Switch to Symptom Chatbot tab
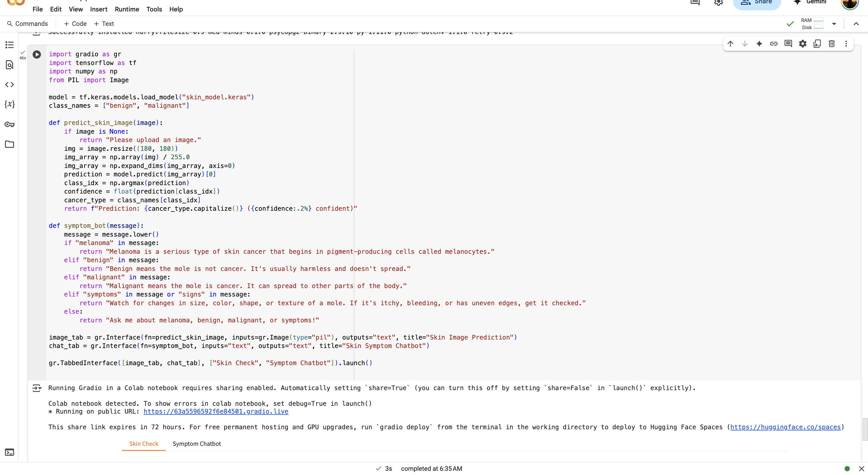The height and width of the screenshot is (475, 868). tap(197, 444)
